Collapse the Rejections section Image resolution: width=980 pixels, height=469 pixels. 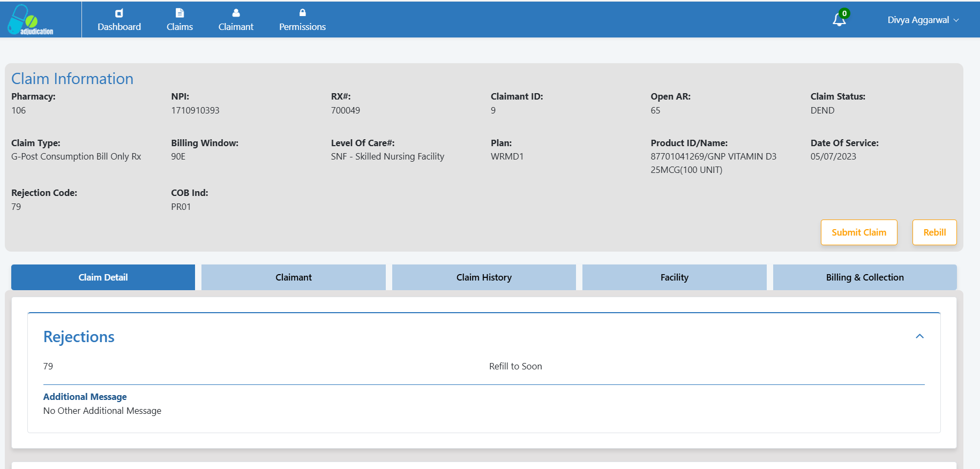[919, 336]
